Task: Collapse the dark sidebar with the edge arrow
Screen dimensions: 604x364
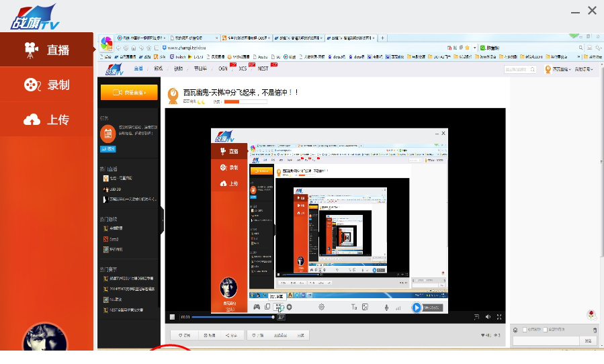Action: (162, 221)
